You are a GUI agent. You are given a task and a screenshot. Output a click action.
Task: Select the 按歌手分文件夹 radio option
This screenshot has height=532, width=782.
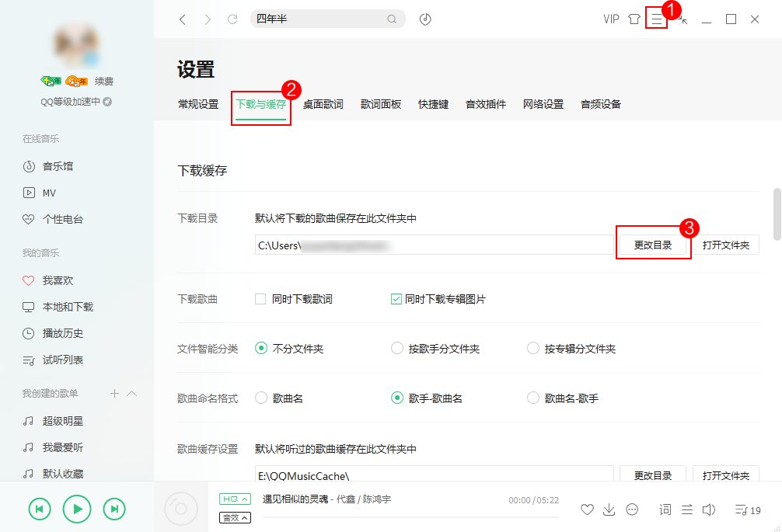(x=396, y=348)
